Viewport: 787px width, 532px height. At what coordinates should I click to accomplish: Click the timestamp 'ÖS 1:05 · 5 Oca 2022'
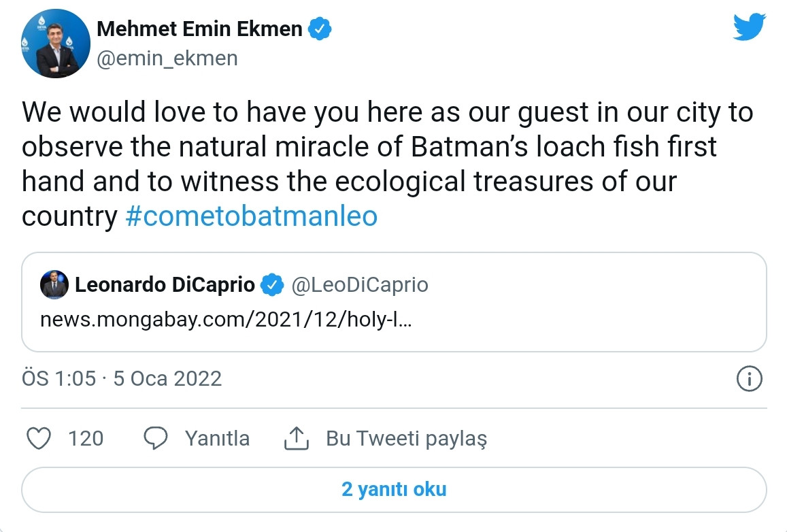120,379
